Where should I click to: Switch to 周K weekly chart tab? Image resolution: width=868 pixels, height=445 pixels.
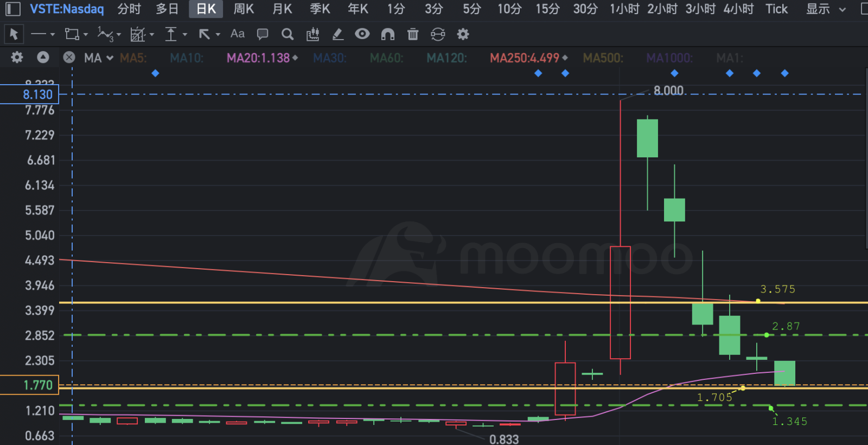(244, 9)
